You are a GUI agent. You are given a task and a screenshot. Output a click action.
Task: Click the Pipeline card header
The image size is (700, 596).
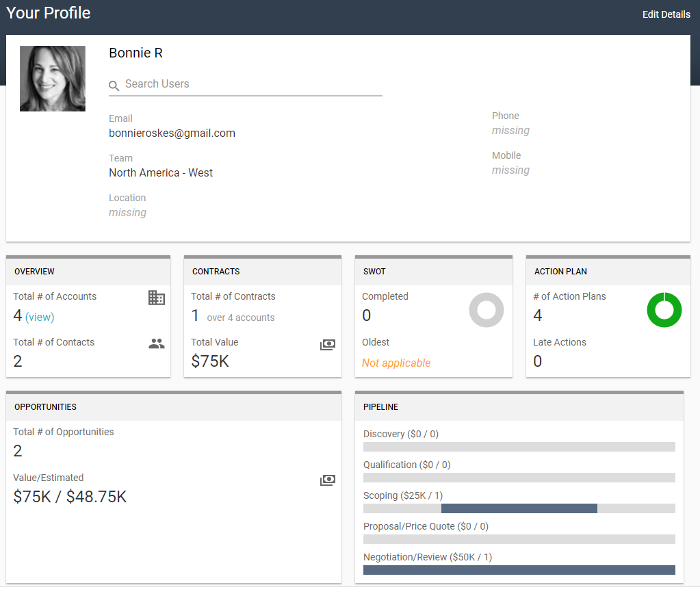click(519, 407)
